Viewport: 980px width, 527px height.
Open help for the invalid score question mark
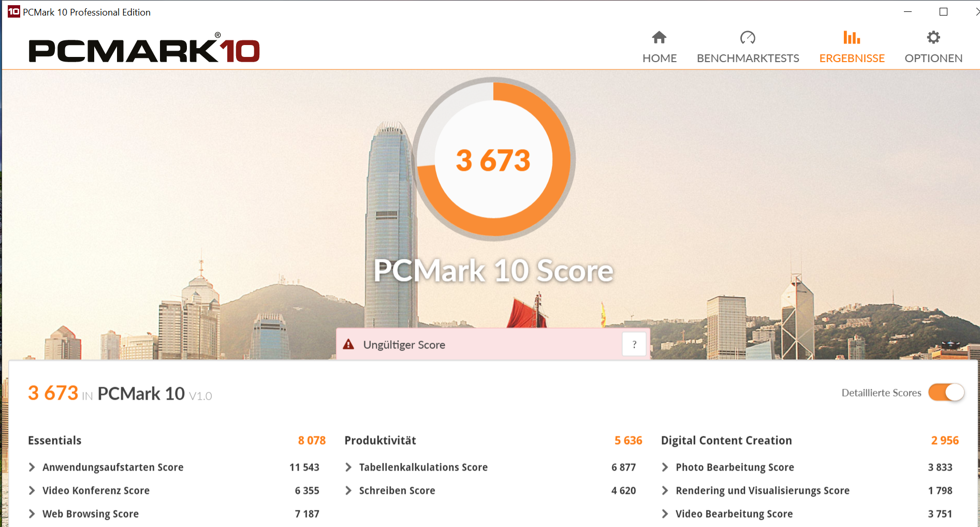634,344
